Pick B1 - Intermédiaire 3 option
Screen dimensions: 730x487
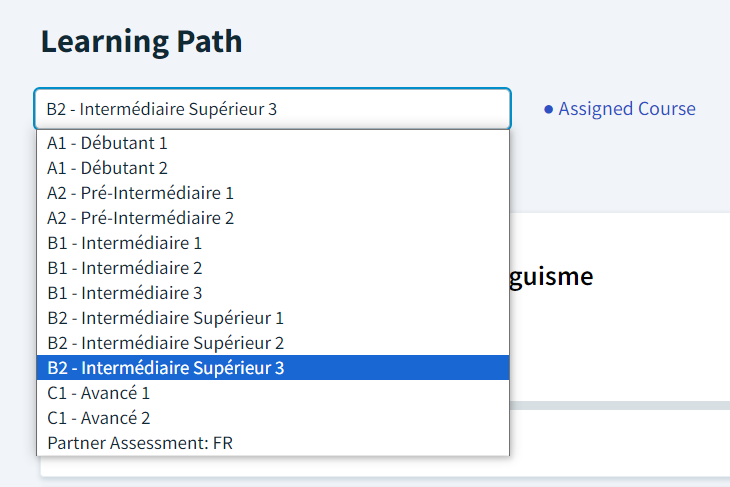(124, 293)
